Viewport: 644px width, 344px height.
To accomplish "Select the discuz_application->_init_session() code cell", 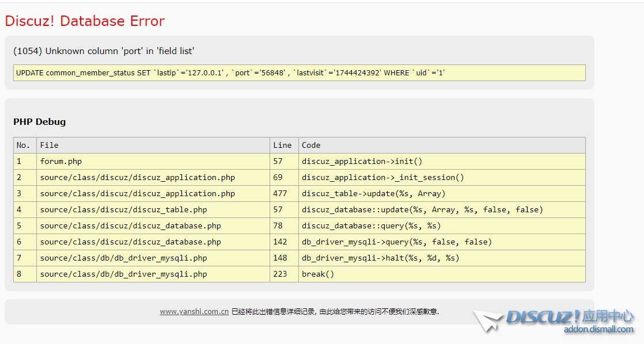I will (x=382, y=178).
